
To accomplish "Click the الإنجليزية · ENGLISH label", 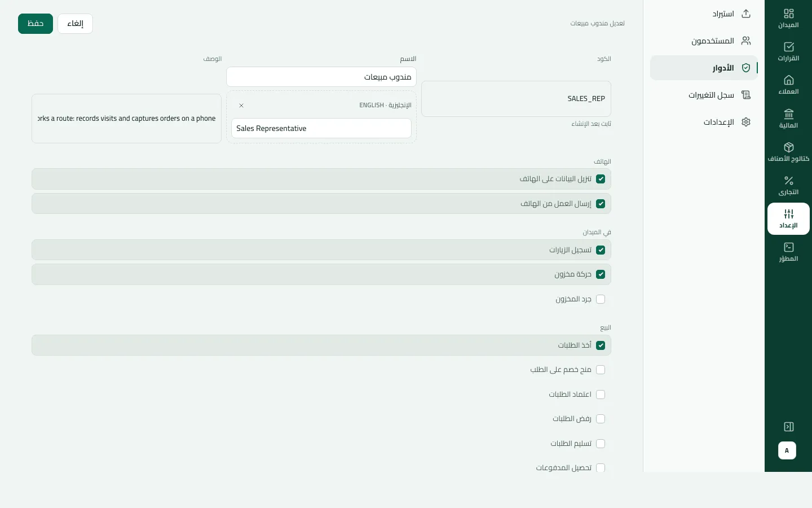I will (x=385, y=106).
